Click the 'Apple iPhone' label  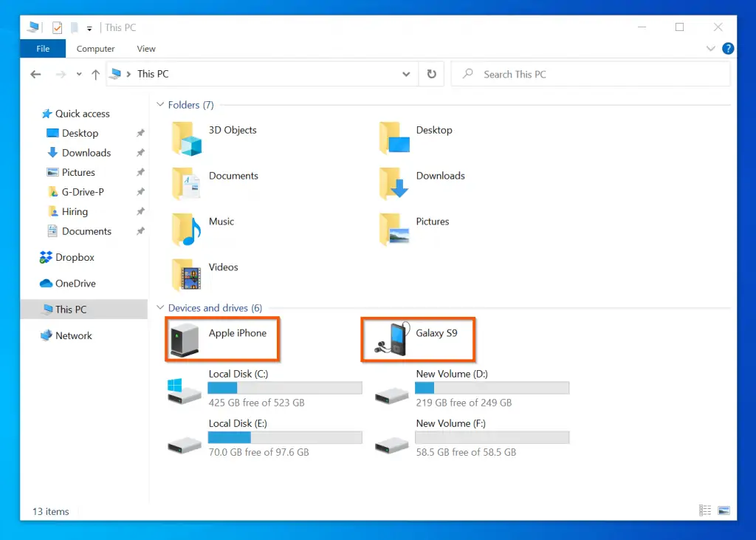(237, 333)
